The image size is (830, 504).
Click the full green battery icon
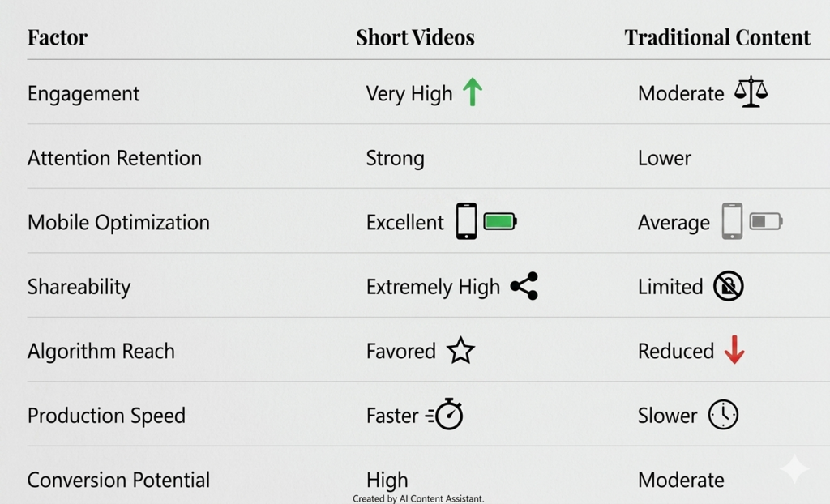[x=500, y=221]
